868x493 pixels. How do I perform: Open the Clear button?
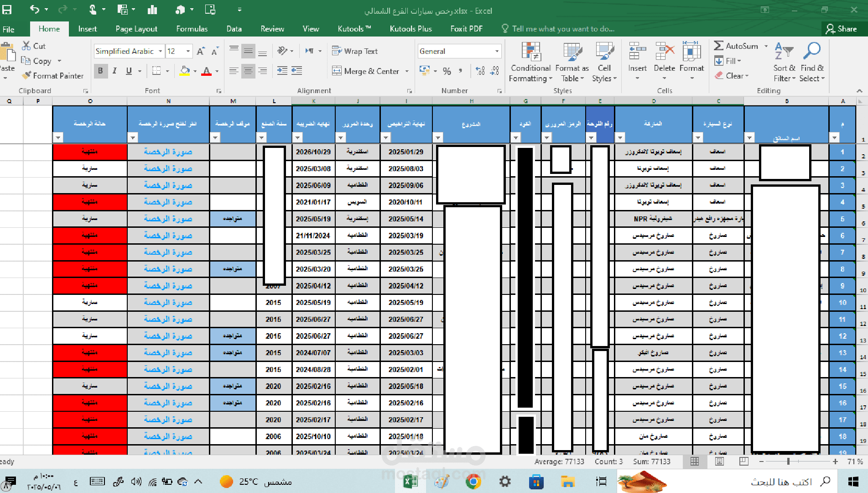point(732,76)
